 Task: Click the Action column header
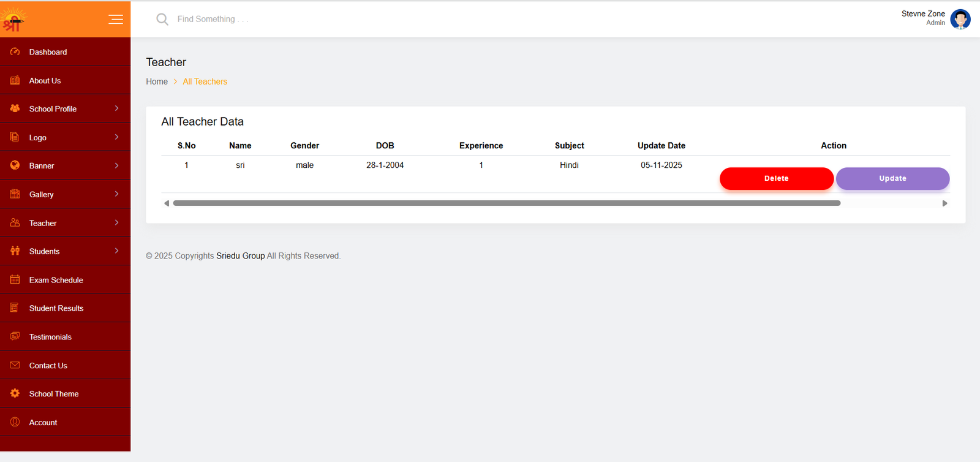click(834, 146)
